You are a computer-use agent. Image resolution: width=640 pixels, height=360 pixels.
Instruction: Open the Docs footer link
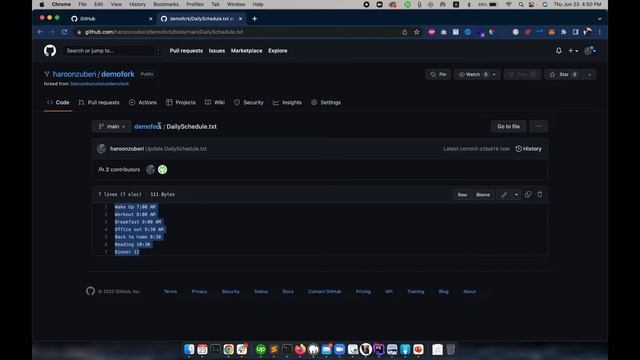[x=288, y=291]
